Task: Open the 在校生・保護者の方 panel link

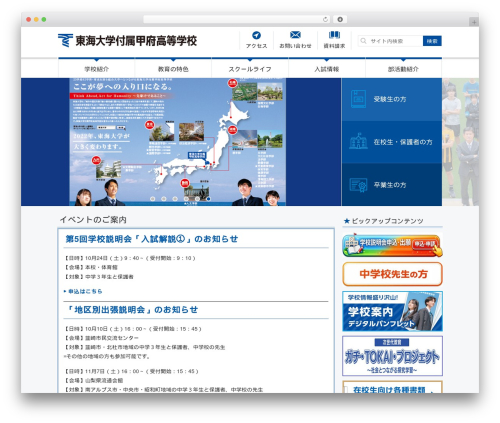Action: pos(392,142)
